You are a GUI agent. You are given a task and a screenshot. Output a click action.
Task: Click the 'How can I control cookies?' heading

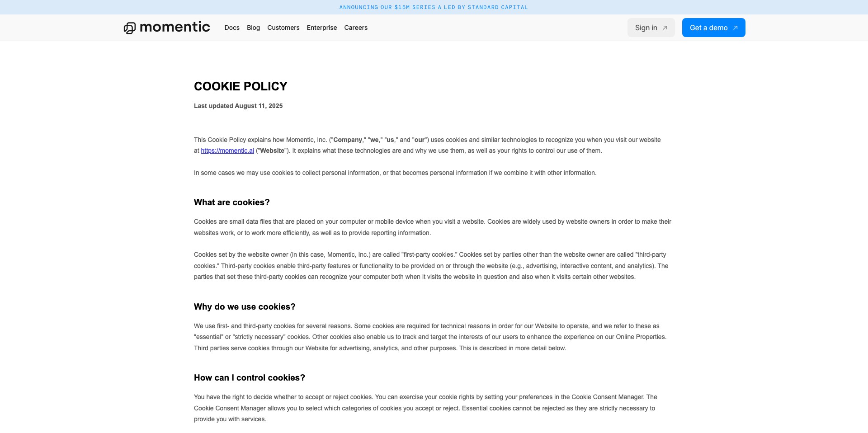pyautogui.click(x=250, y=378)
